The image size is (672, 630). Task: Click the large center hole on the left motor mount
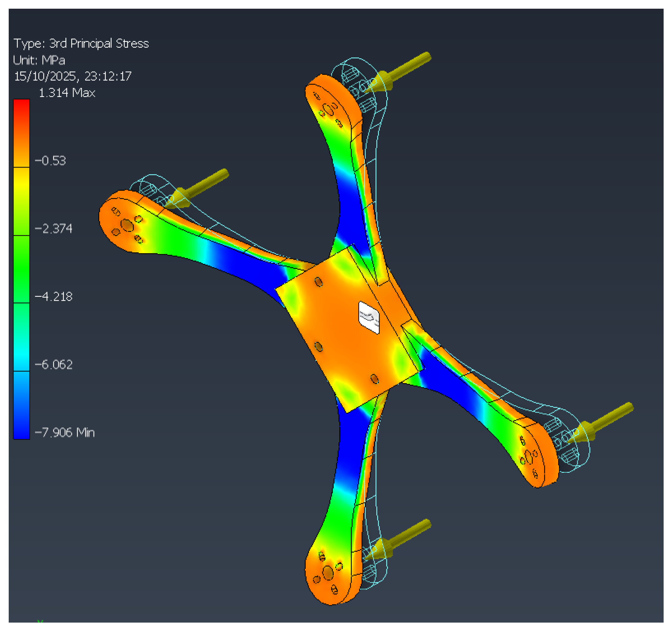127,225
